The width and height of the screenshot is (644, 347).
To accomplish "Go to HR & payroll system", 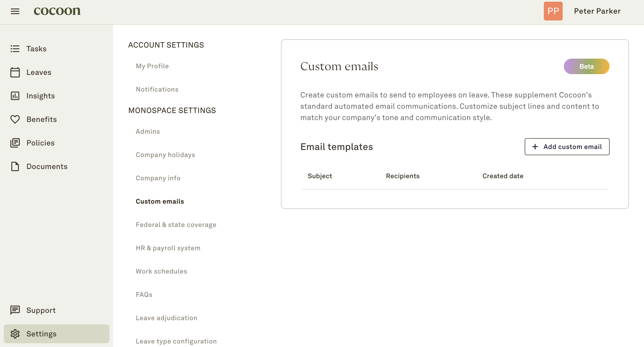I will point(168,248).
